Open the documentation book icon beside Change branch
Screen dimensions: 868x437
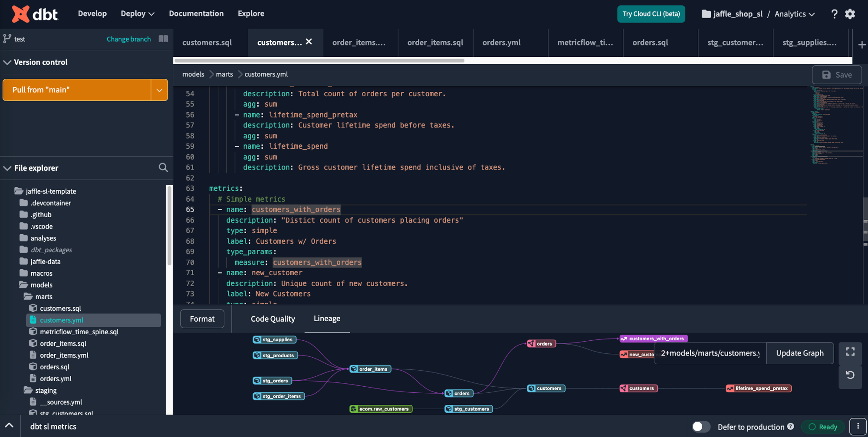click(x=163, y=39)
